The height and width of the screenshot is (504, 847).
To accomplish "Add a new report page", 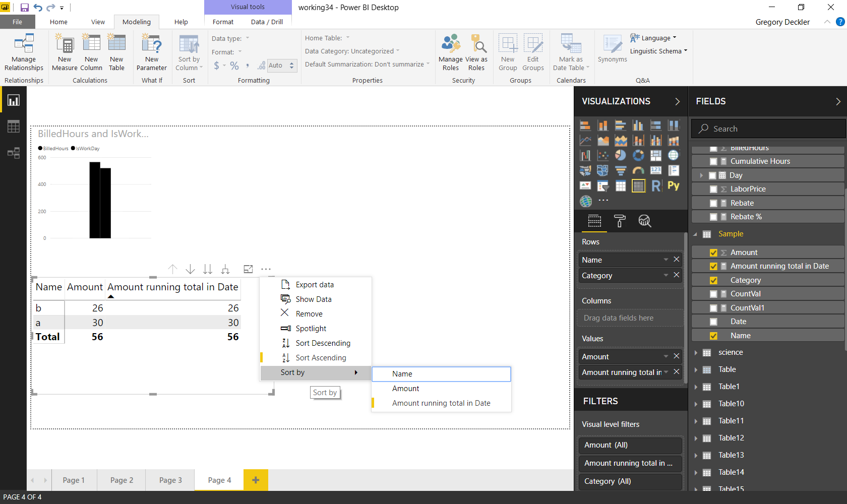I will [x=256, y=480].
